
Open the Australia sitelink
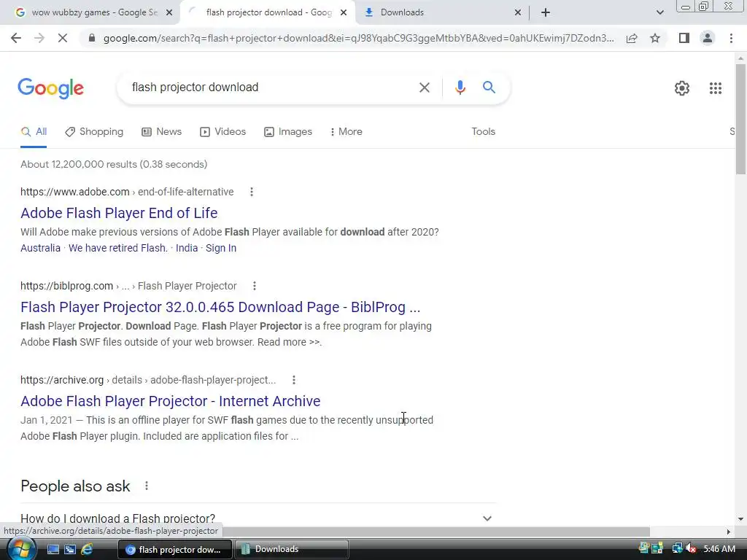[x=41, y=248]
